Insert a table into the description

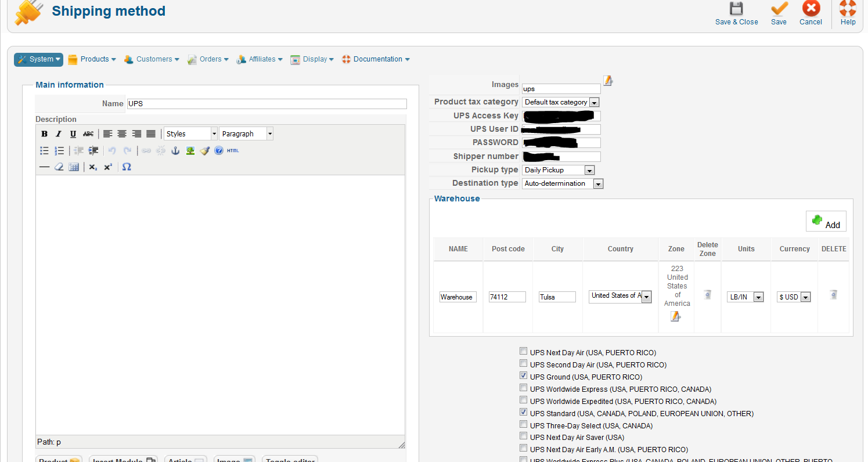[74, 167]
